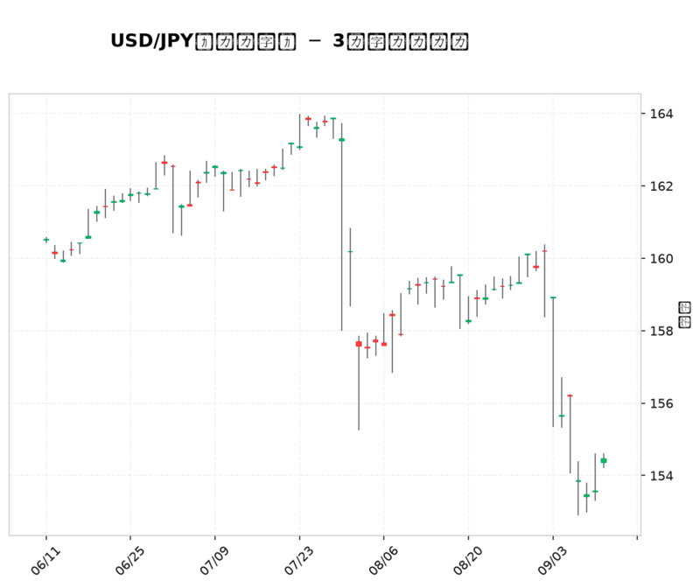Click the USD/JPY chart title
The height and width of the screenshot is (588, 700).
pyautogui.click(x=290, y=41)
